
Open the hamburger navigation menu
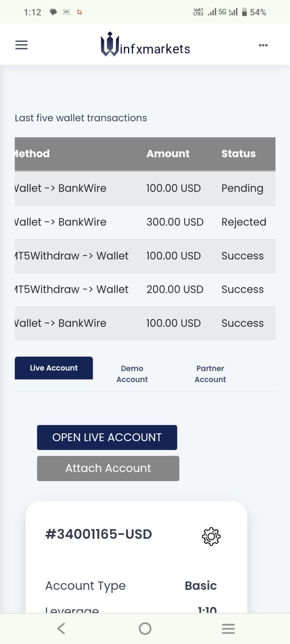(x=22, y=45)
